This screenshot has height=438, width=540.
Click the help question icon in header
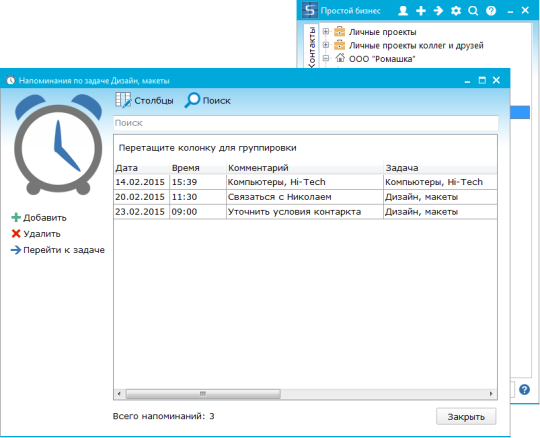coord(491,11)
